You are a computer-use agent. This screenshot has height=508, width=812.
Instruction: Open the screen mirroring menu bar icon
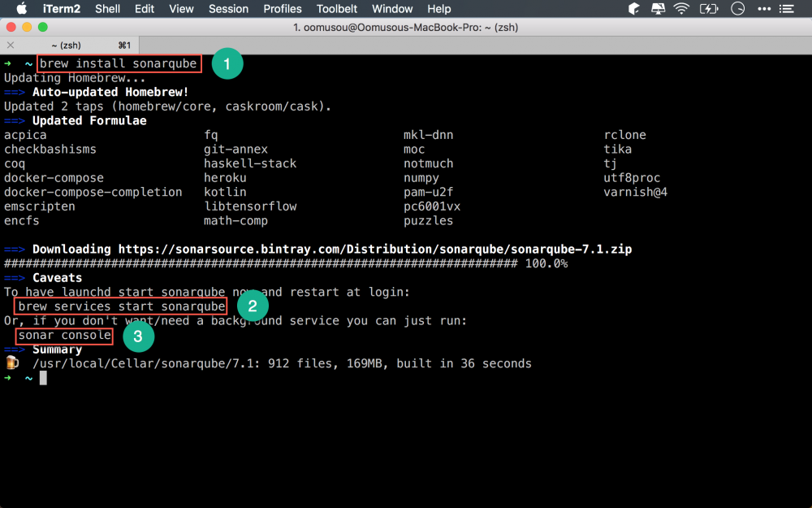[x=657, y=9]
